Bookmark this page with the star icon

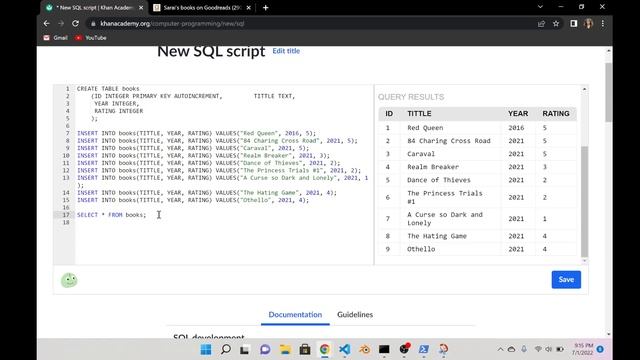(x=556, y=24)
